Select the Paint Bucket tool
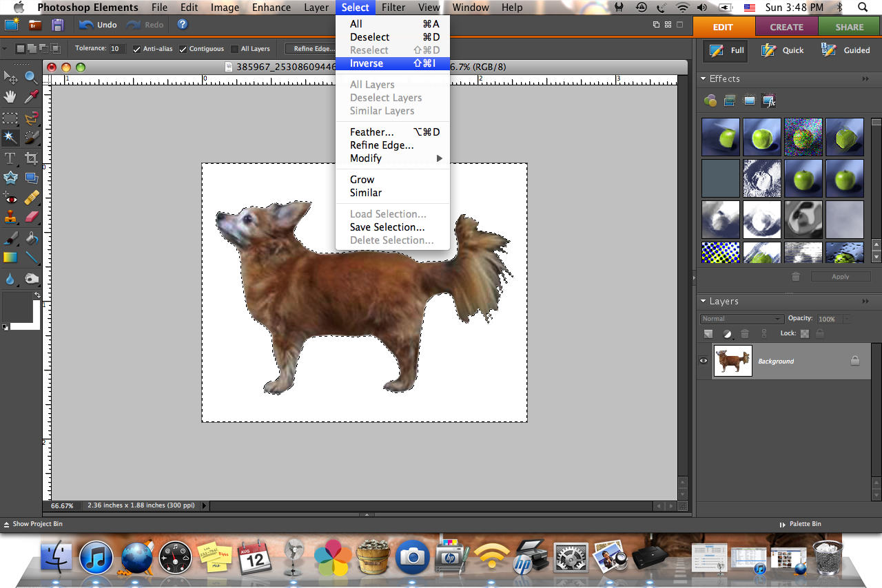 [31, 238]
